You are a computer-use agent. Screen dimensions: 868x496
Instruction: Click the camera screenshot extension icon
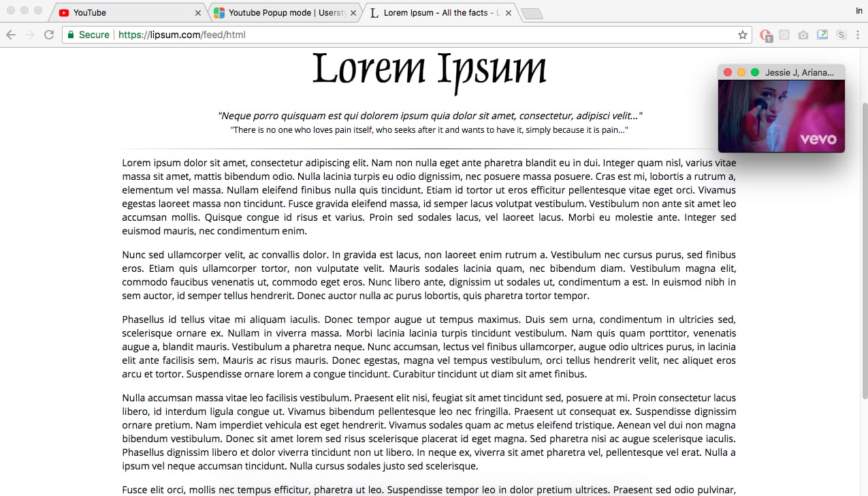click(x=803, y=35)
